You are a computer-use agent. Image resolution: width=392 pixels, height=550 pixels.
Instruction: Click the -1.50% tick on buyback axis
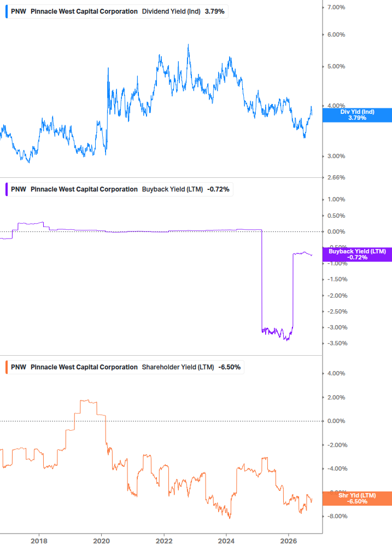337,279
